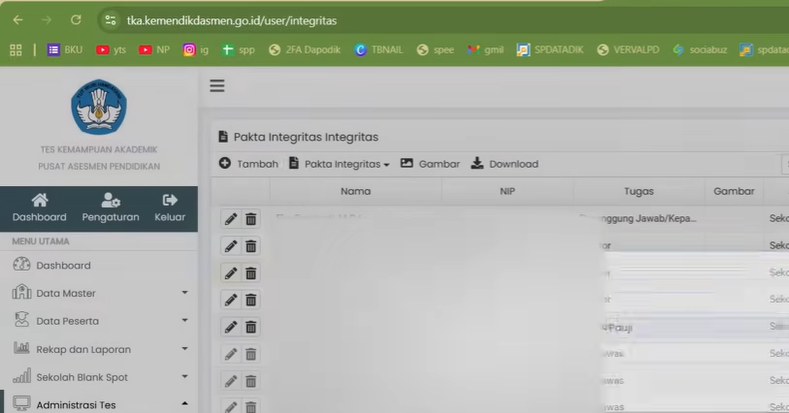Delete the third table row

[251, 273]
